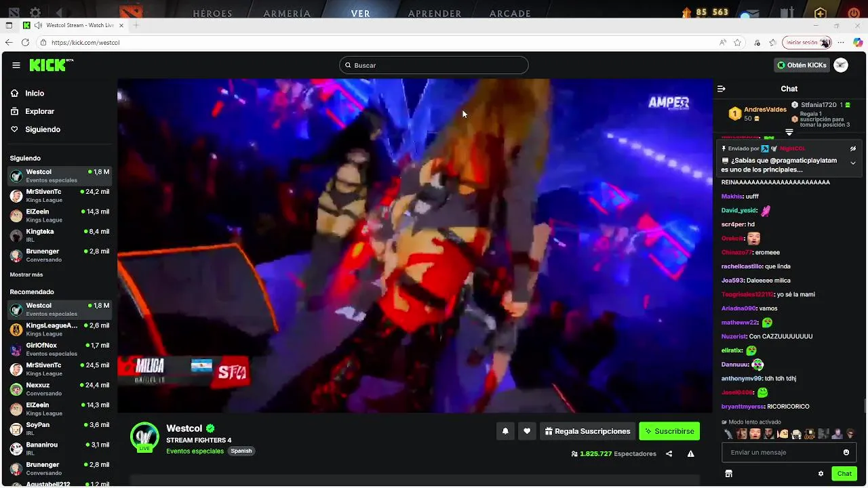Click Stfania1720 in the leaderboard

[x=818, y=105]
